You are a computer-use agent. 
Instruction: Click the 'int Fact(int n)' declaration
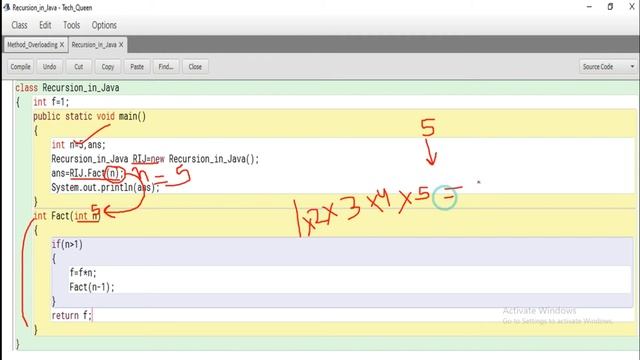click(x=67, y=216)
